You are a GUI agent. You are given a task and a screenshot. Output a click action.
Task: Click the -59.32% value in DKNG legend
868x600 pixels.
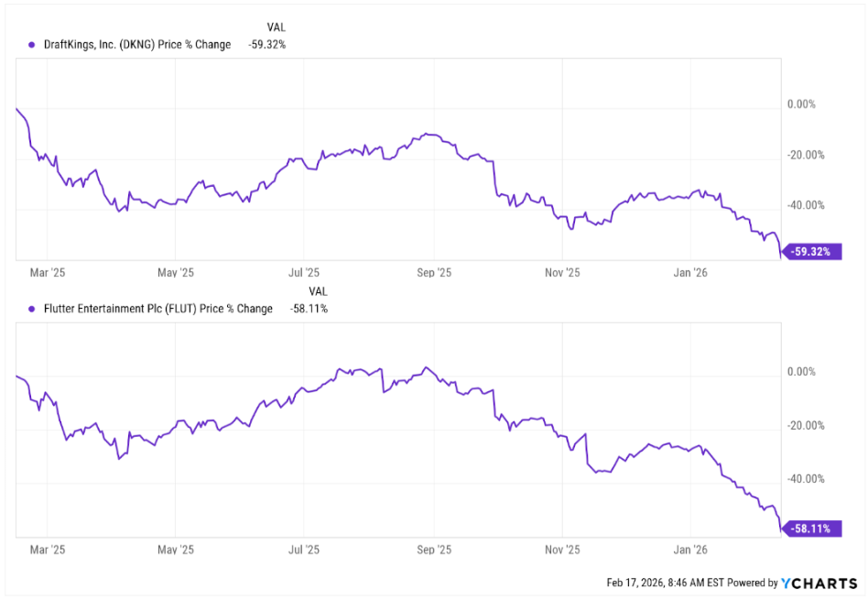[266, 44]
